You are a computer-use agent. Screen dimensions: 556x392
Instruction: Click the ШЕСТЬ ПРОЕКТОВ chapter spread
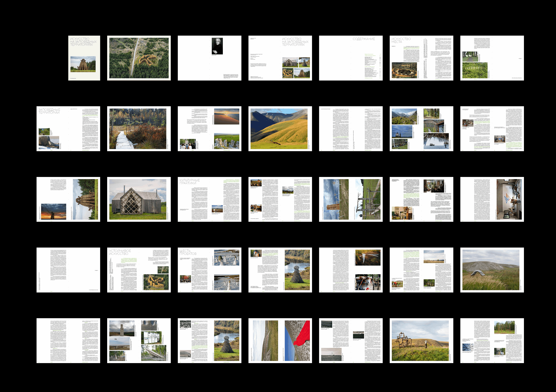point(209,270)
